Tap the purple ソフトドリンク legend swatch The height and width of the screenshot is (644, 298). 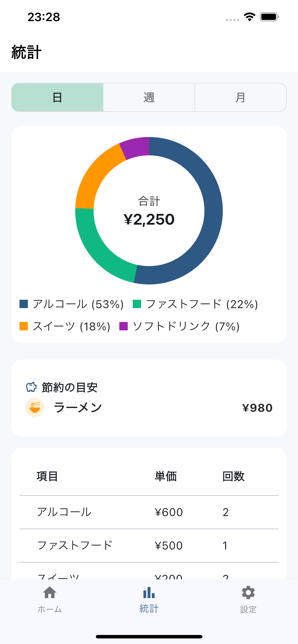point(124,326)
